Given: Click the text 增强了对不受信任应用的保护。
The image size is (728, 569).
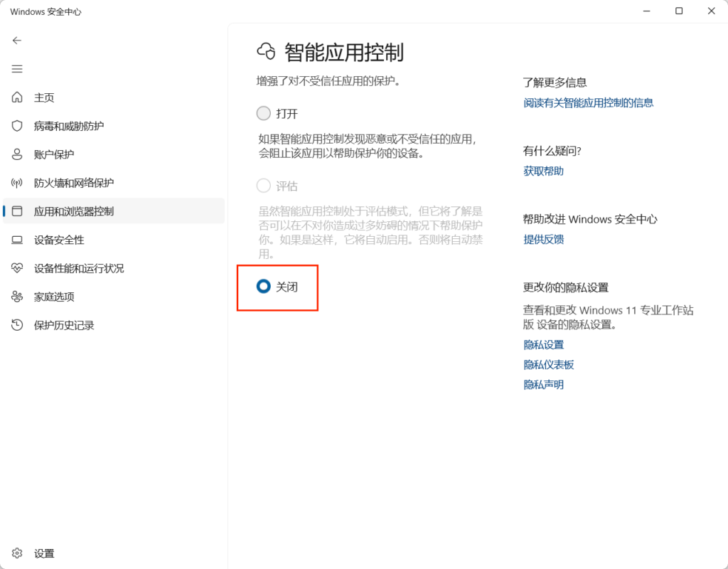Looking at the screenshot, I should (x=328, y=81).
